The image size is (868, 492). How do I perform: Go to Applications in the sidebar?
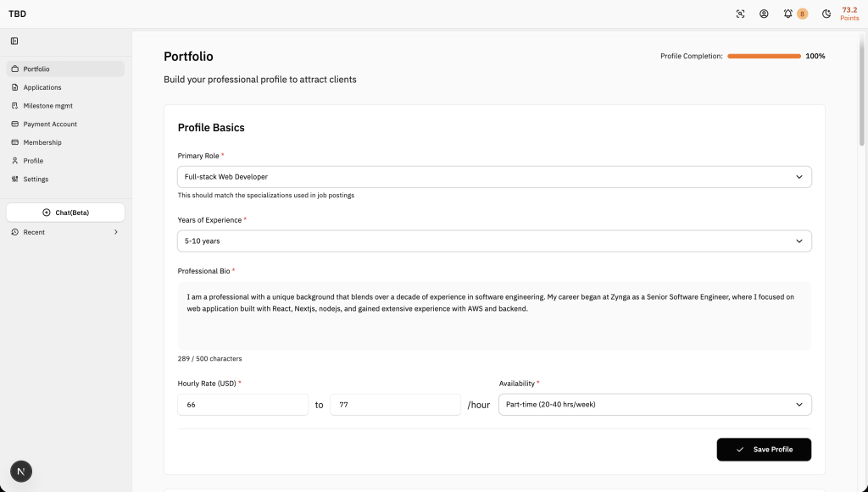[42, 87]
